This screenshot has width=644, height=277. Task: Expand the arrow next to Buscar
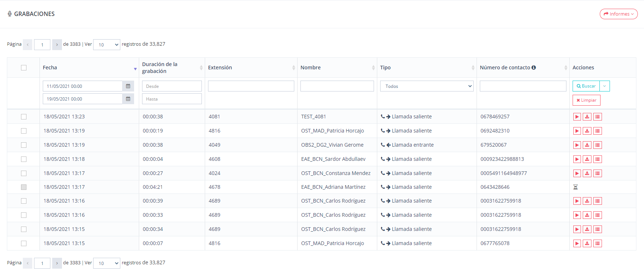[604, 86]
